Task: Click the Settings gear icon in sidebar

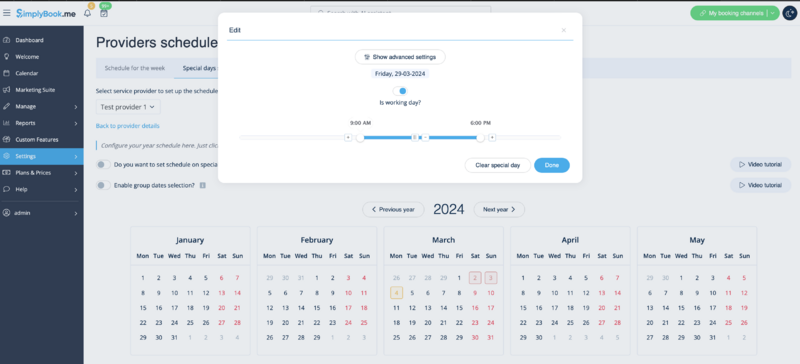Action: [x=7, y=156]
